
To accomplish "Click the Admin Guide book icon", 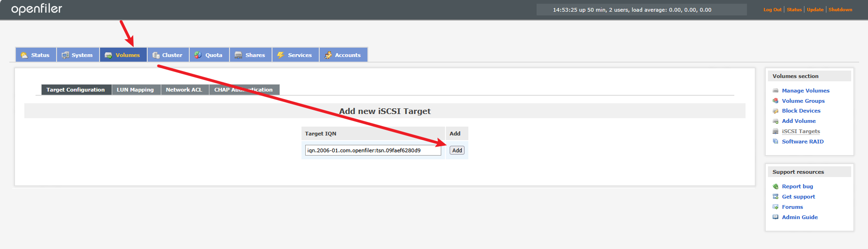I will click(776, 217).
